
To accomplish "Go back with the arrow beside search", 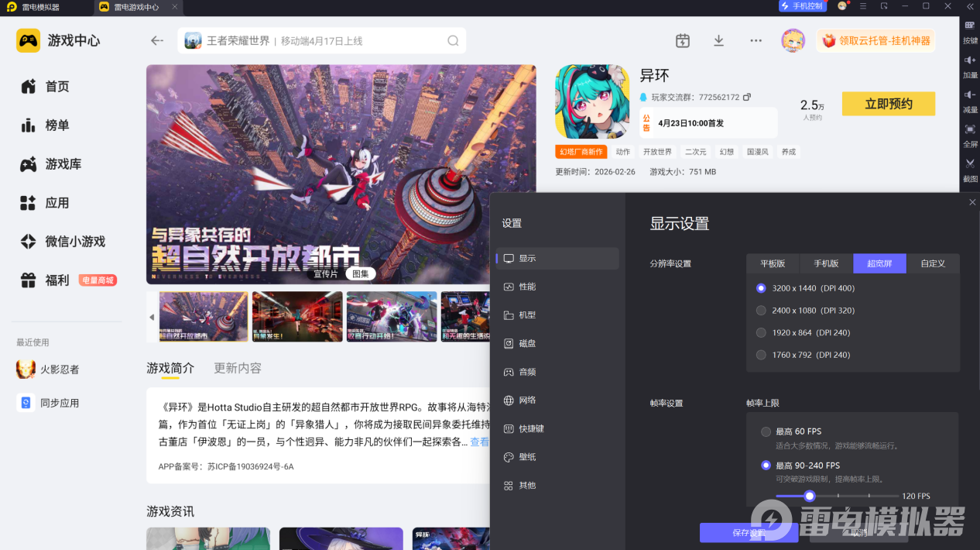I will (157, 41).
